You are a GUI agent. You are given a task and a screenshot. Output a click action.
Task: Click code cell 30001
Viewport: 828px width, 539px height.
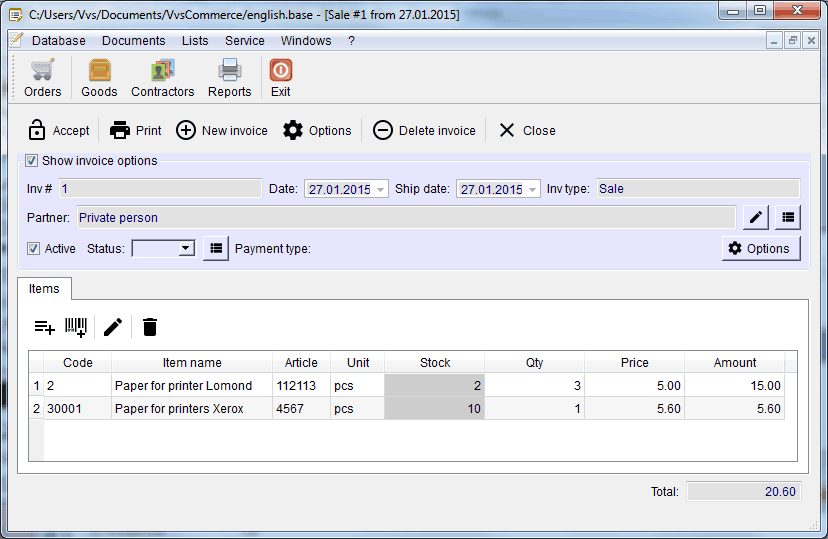pyautogui.click(x=78, y=409)
